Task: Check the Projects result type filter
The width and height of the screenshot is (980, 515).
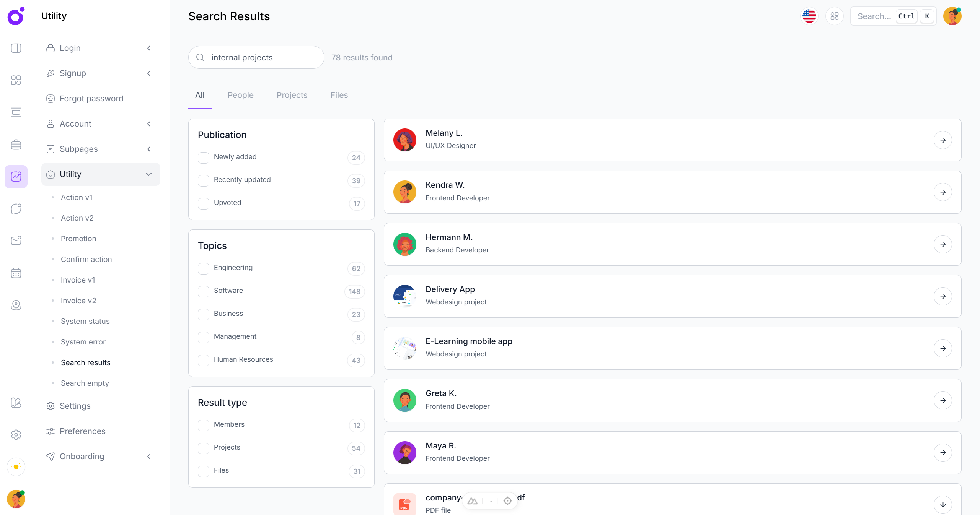Action: pyautogui.click(x=204, y=448)
